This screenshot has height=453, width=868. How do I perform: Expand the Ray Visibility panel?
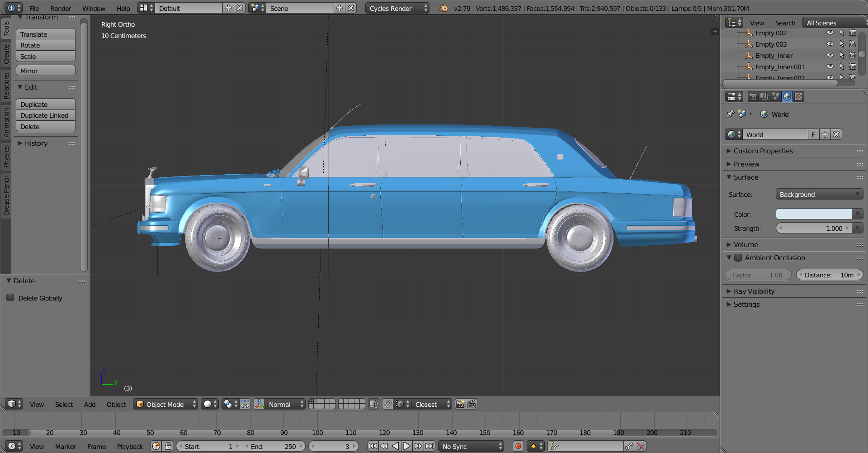754,291
